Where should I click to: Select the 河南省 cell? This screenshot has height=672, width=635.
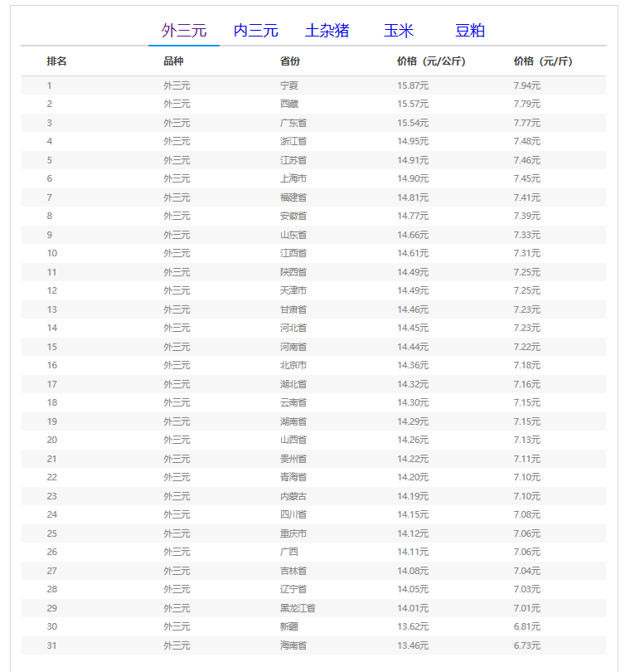pyautogui.click(x=293, y=347)
